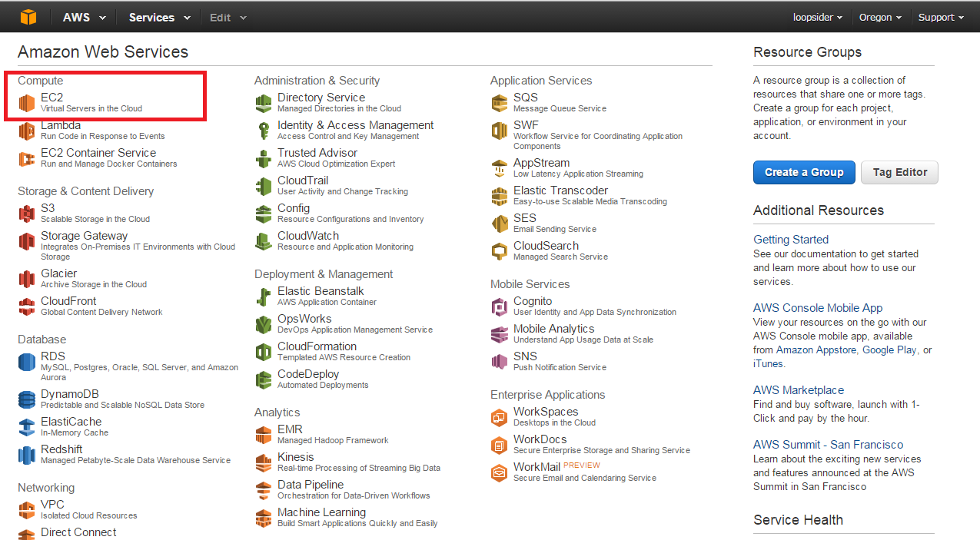Click the Redshift service name link

click(x=61, y=449)
